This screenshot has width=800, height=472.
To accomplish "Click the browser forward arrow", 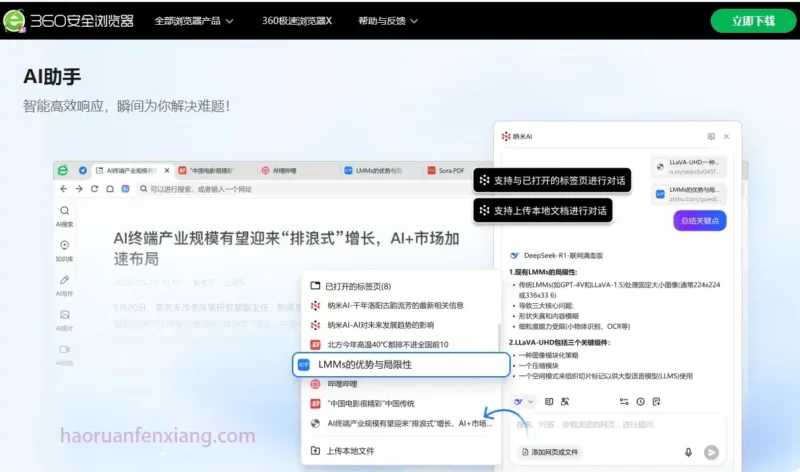I will click(79, 189).
